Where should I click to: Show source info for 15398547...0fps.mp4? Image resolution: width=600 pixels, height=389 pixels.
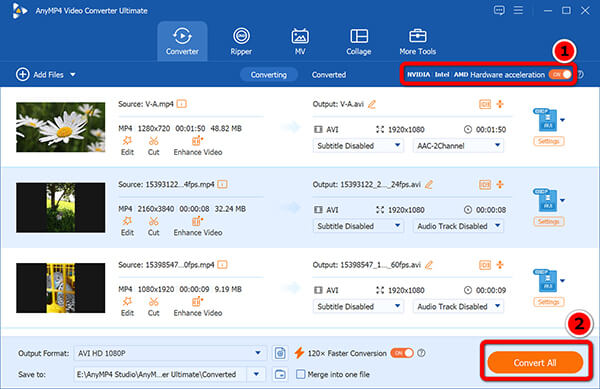222,265
